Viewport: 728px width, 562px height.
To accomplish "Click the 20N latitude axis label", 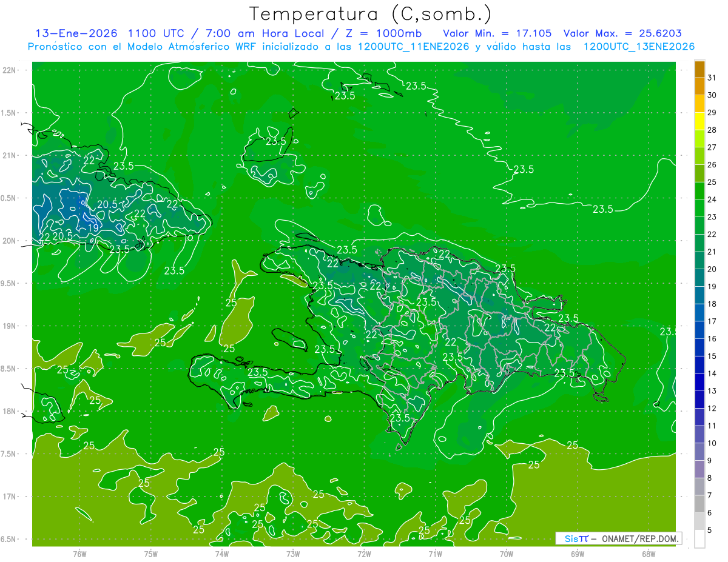I will pyautogui.click(x=10, y=241).
